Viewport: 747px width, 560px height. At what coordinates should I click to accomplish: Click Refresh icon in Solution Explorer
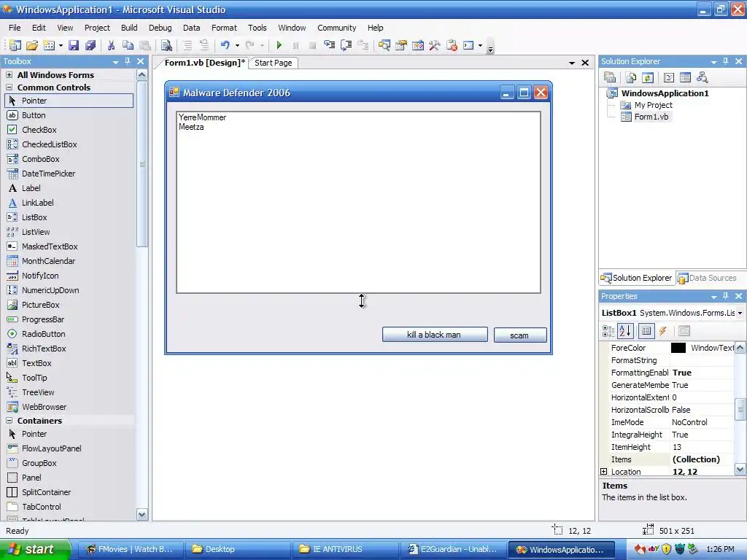tap(648, 77)
